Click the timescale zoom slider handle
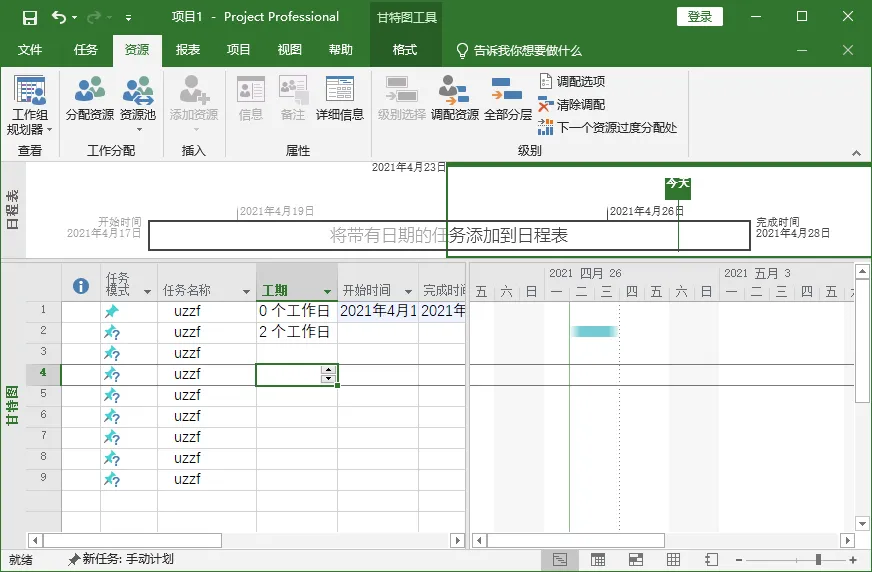872x572 pixels. (818, 560)
